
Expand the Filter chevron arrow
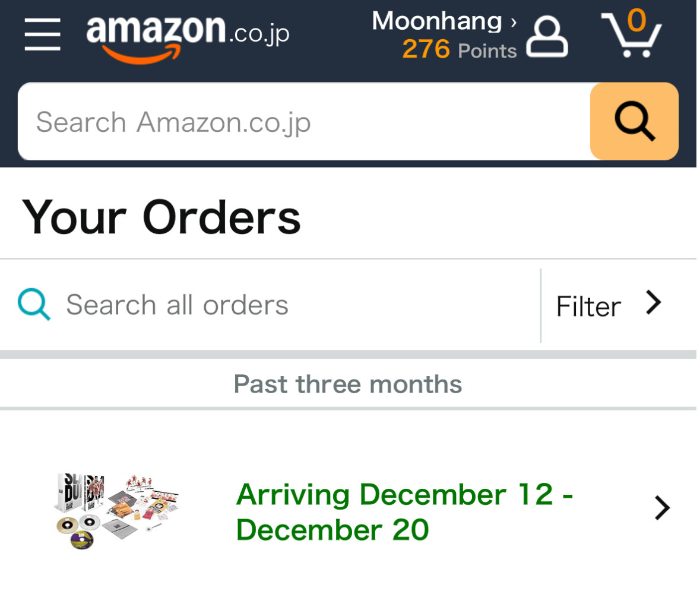tap(654, 304)
